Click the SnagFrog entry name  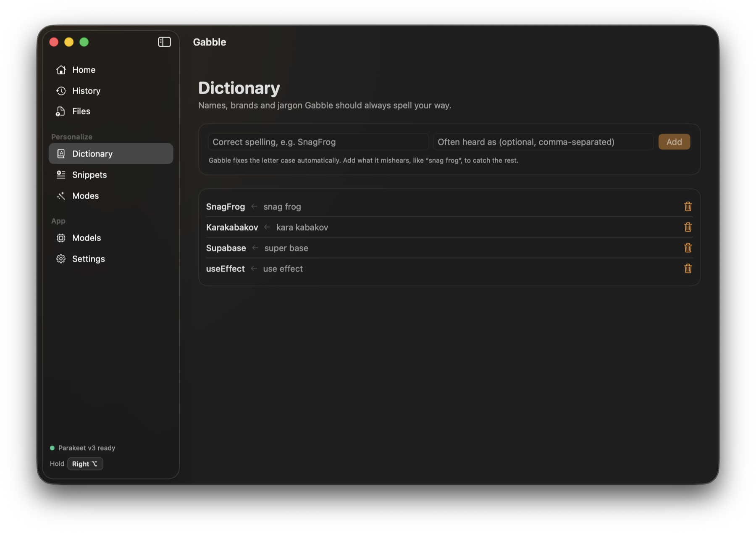[226, 207]
